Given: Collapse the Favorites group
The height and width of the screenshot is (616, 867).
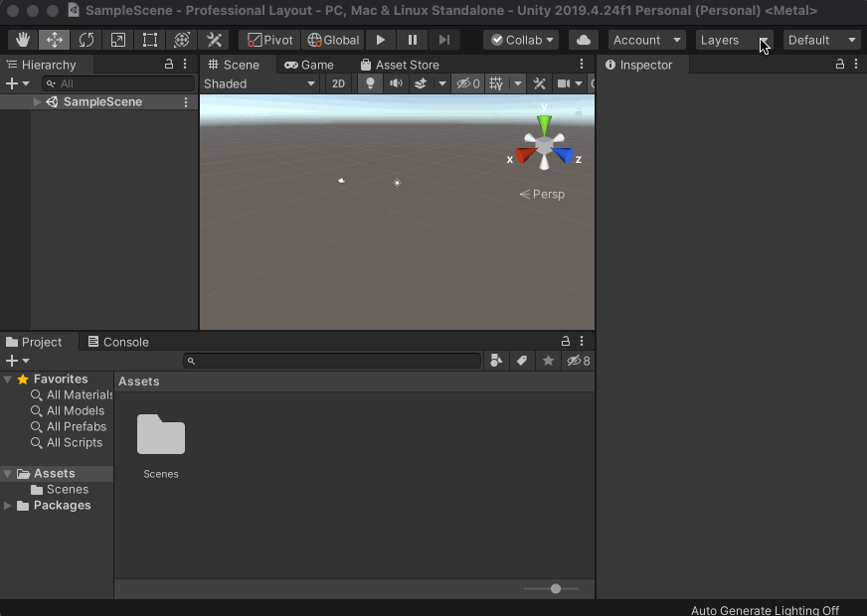Looking at the screenshot, I should pos(8,379).
